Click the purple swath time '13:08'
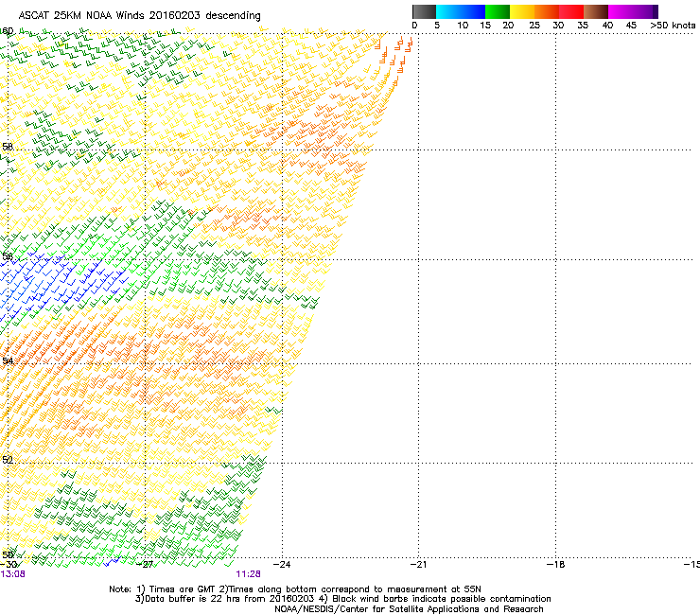The image size is (700, 615). 13,574
